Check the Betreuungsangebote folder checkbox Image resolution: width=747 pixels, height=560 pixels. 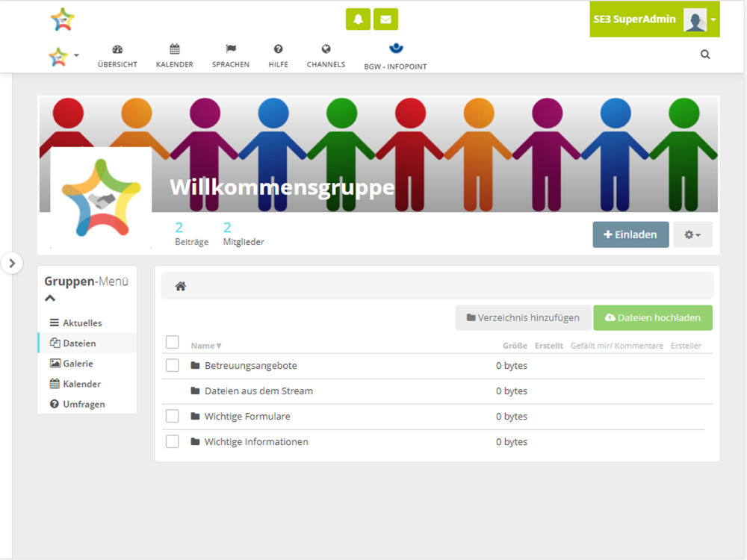(x=173, y=365)
